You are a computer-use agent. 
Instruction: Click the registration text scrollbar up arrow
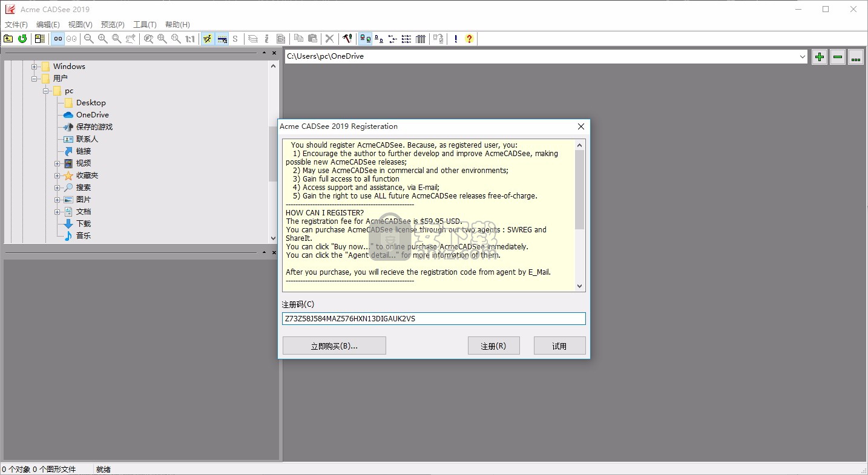[x=580, y=145]
